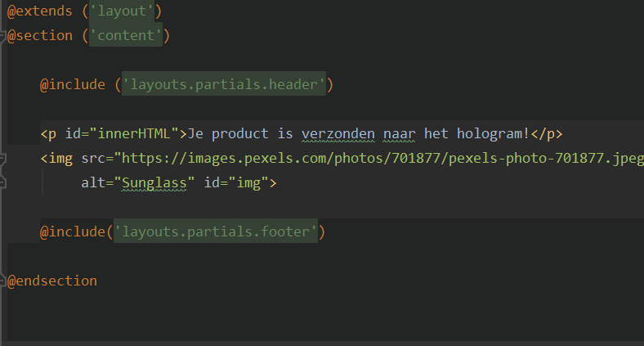Click the underlined Sunglass alt value
This screenshot has height=346, width=644.
pos(154,183)
